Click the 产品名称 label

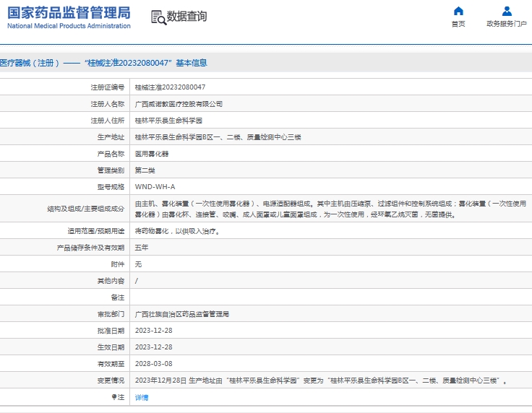coord(111,154)
